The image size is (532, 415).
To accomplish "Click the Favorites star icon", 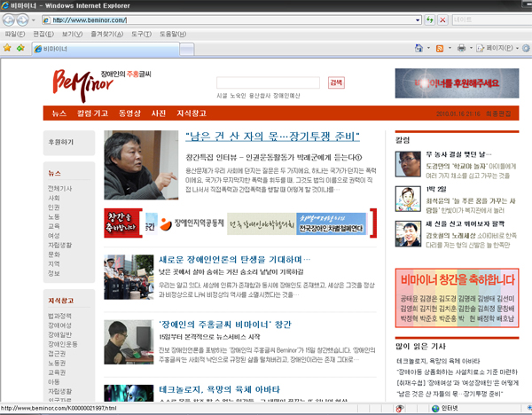I will [x=7, y=48].
